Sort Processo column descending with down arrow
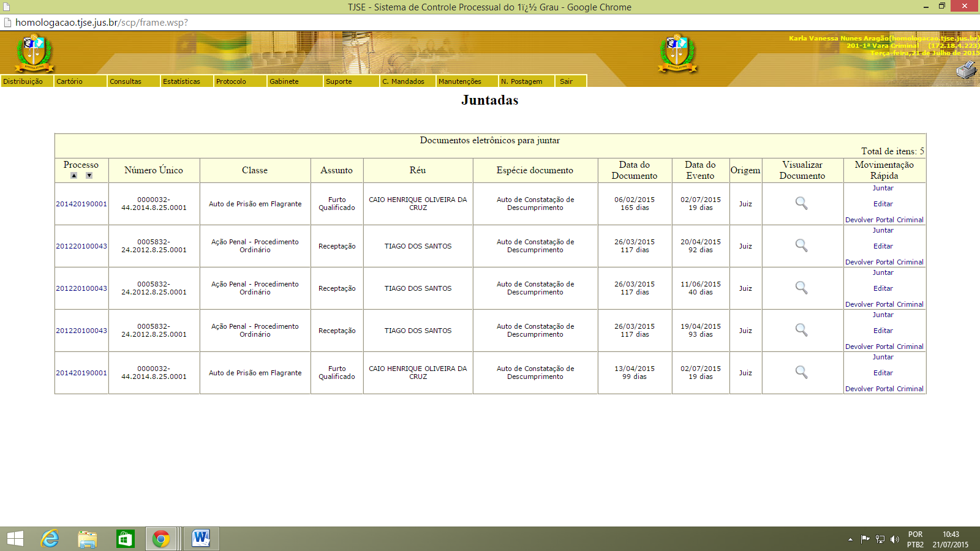The width and height of the screenshot is (980, 551). coord(89,176)
